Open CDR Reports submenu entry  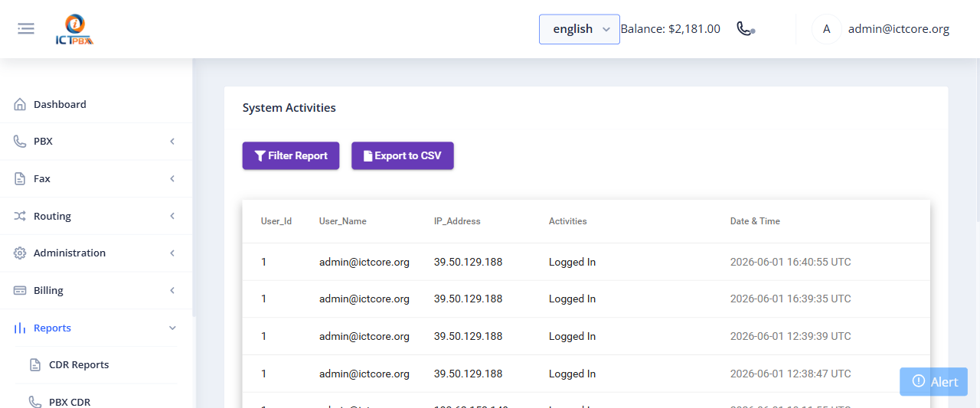click(x=96, y=365)
